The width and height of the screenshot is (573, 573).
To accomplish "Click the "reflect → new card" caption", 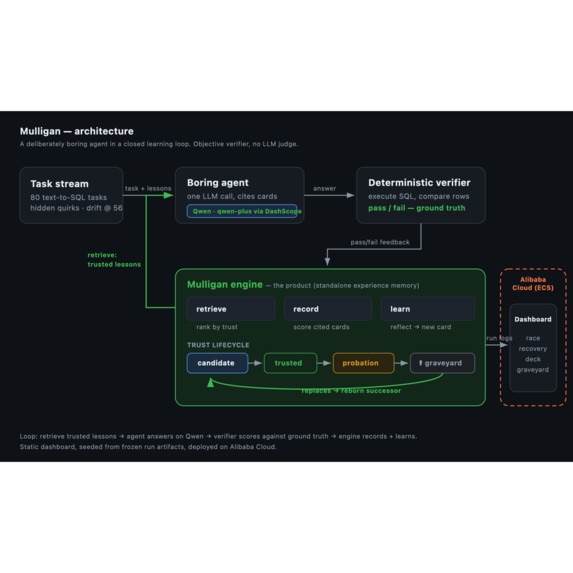I will coord(421,327).
